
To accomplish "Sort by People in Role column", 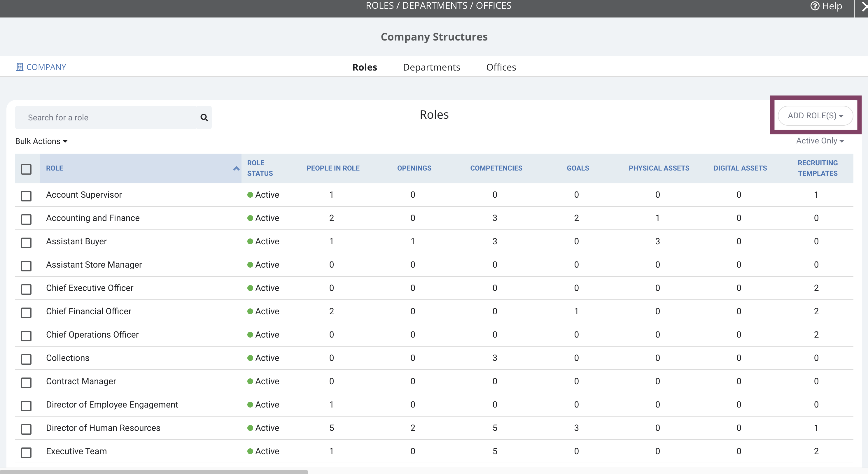I will [333, 168].
